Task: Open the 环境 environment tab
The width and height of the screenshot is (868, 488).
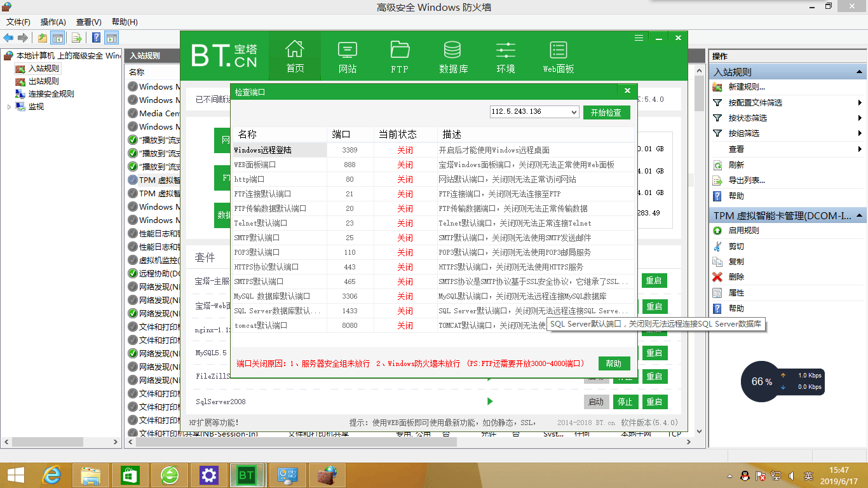Action: [506, 56]
